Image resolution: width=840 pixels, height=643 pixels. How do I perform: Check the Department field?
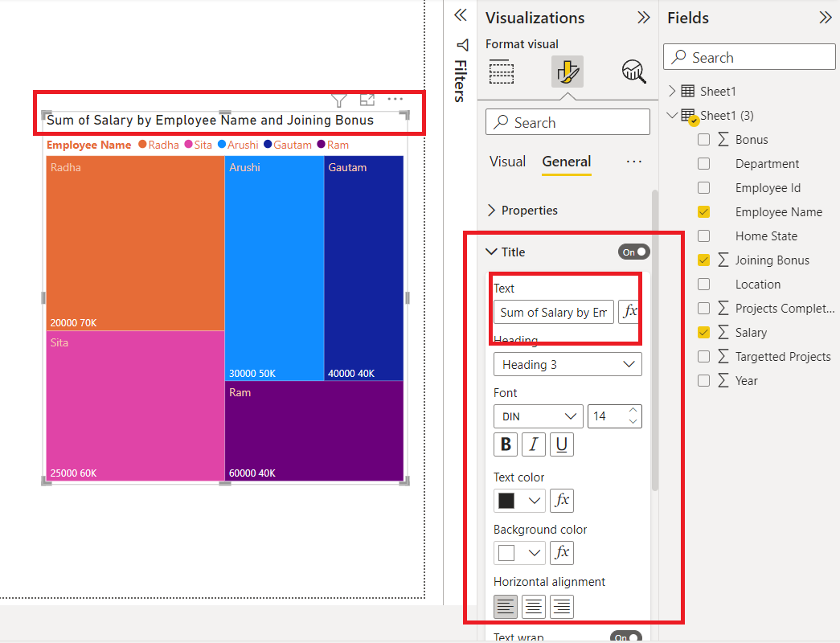click(x=704, y=164)
